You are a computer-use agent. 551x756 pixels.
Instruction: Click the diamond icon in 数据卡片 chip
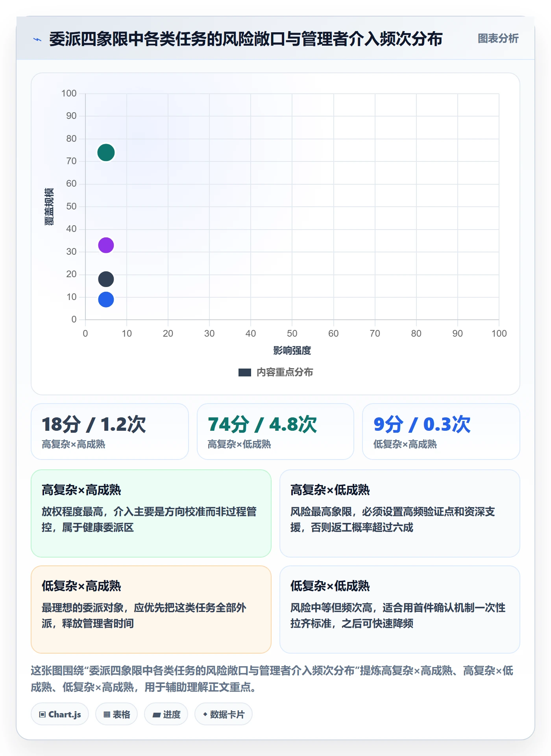click(x=205, y=714)
